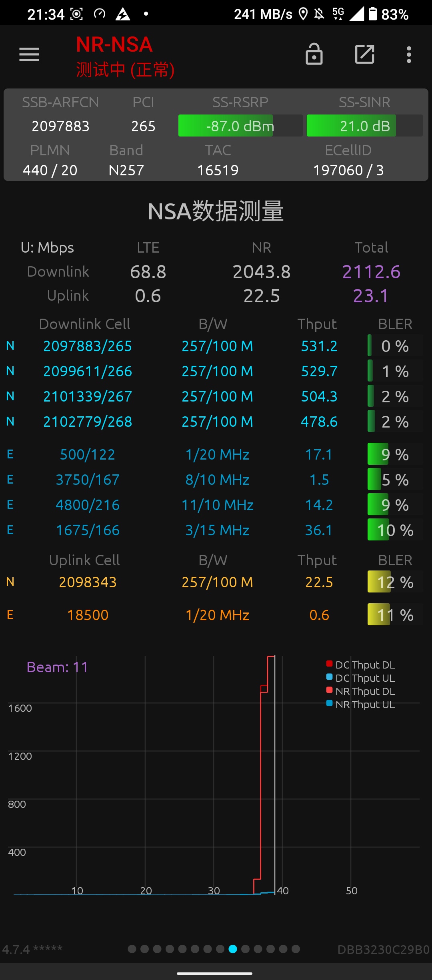This screenshot has width=432, height=980.
Task: Tap the Total downlink value 2112.6
Action: coord(371,272)
